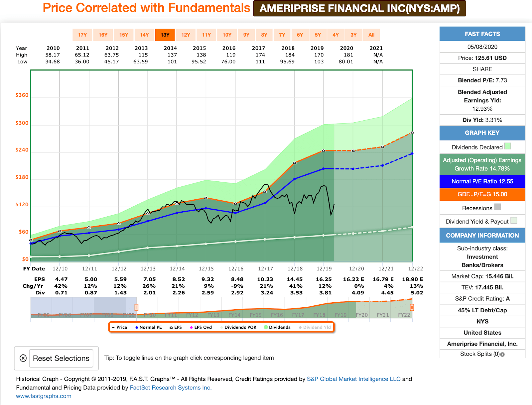The width and height of the screenshot is (532, 405).
Task: Click the AMERIPRISE FINANCIAL INC(NYS:AMP) title badge
Action: (x=359, y=8)
